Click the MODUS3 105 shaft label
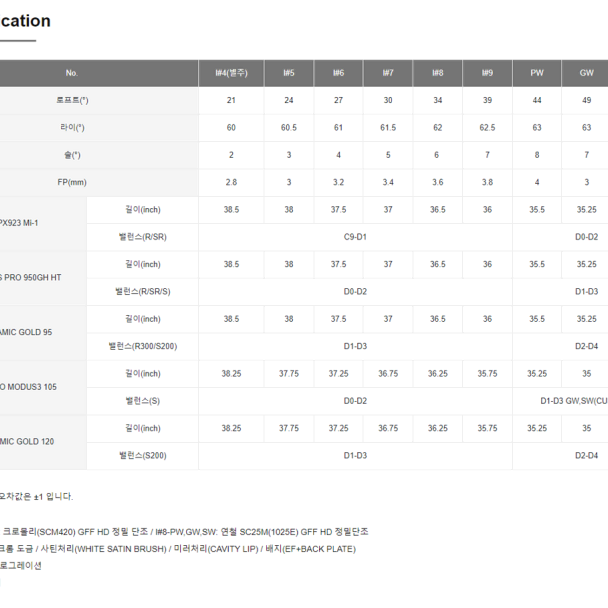608x608 pixels. coord(28,387)
